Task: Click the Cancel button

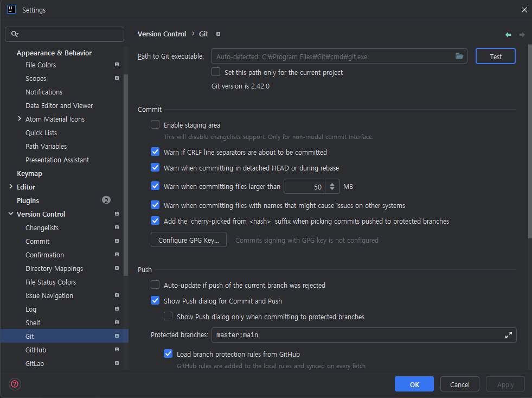Action: [459, 384]
